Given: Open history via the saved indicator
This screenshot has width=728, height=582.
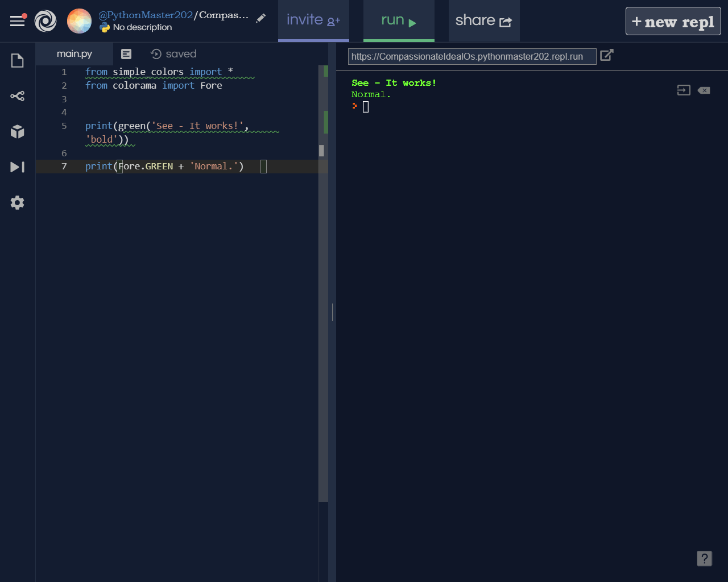Looking at the screenshot, I should [173, 54].
